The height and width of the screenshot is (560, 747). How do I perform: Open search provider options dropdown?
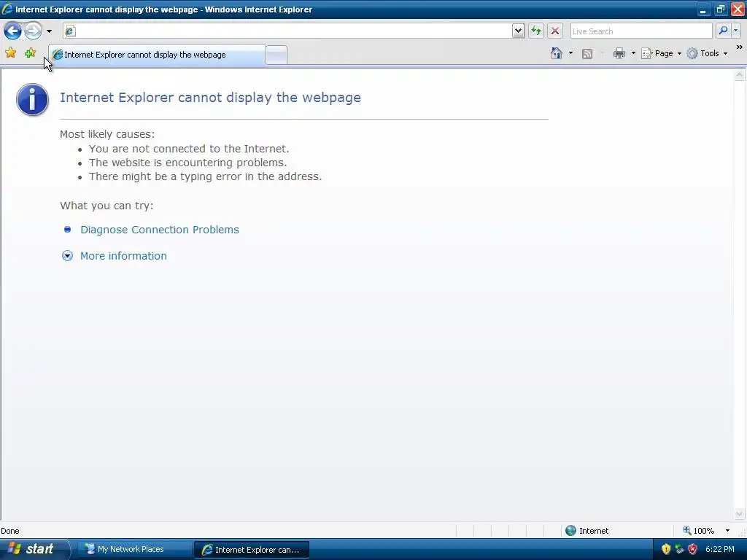point(736,31)
